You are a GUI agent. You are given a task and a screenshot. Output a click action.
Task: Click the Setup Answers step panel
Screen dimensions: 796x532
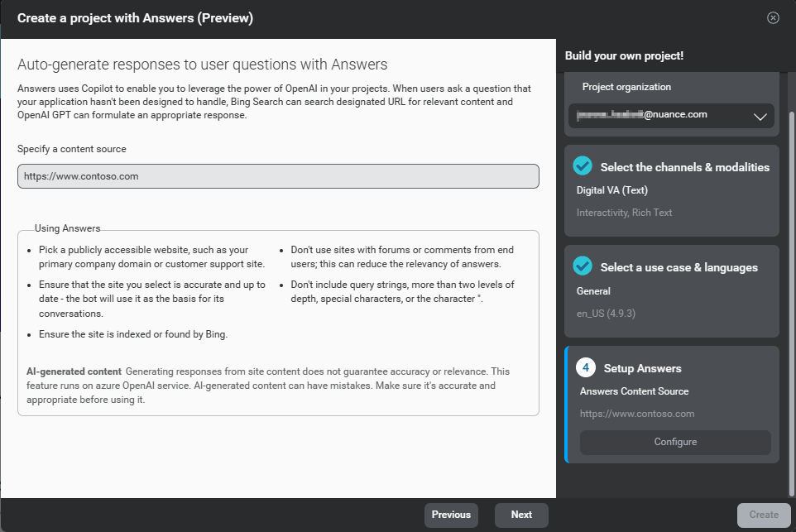(671, 405)
